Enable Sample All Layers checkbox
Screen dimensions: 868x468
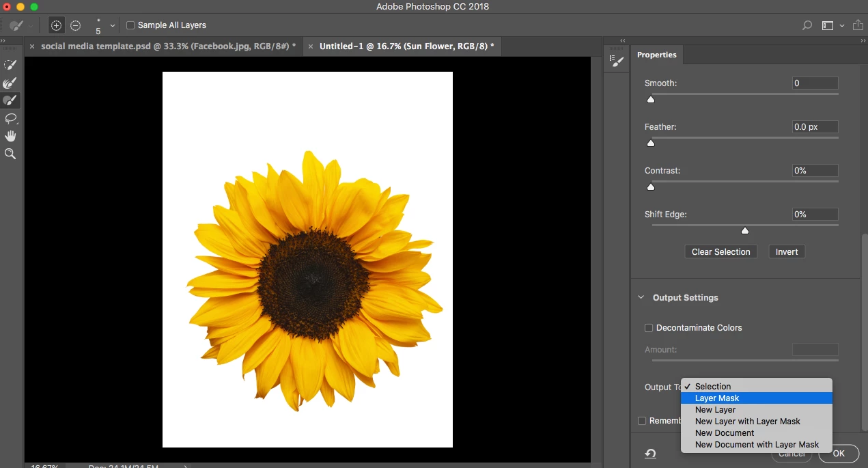click(x=130, y=25)
